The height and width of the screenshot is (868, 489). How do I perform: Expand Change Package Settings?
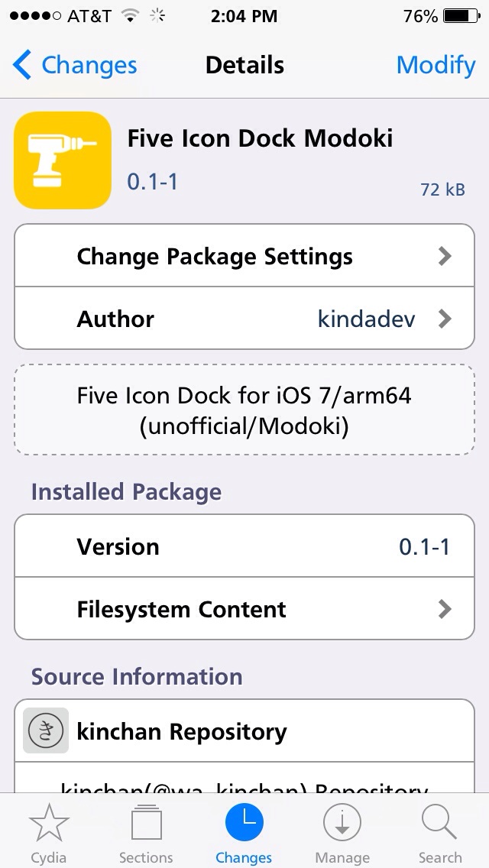click(244, 256)
